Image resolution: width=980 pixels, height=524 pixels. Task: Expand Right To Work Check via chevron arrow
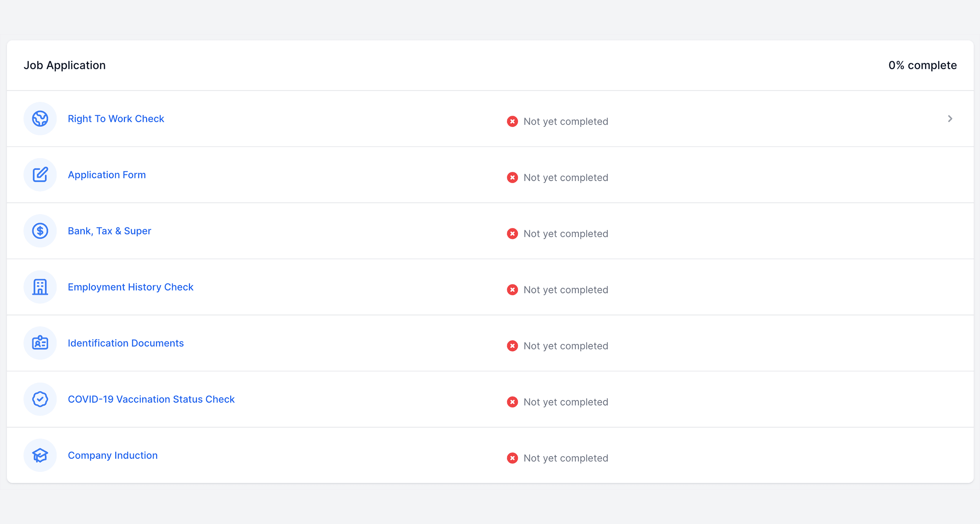click(950, 119)
